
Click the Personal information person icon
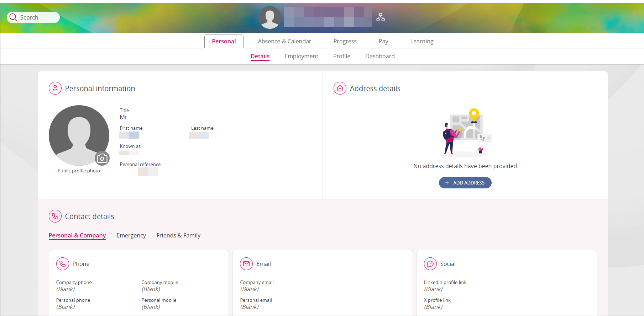coord(55,89)
